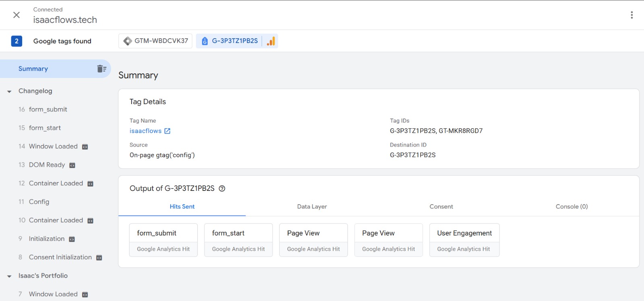Viewport: 644px width, 301px height.
Task: Click the Google tag icon on G-3P3TZ1PB2S
Action: click(205, 41)
